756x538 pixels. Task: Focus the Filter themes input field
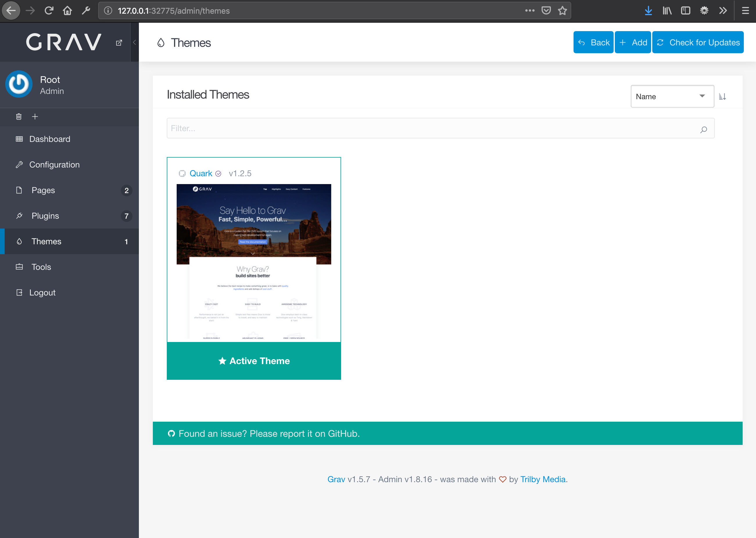tap(440, 128)
